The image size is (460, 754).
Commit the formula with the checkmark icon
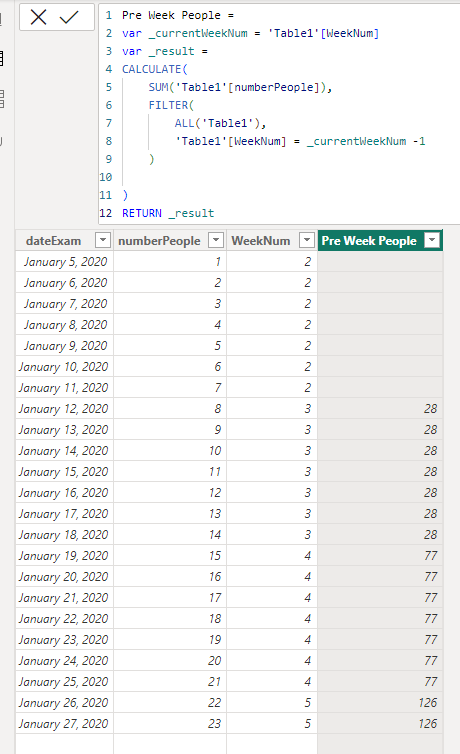coord(69,17)
